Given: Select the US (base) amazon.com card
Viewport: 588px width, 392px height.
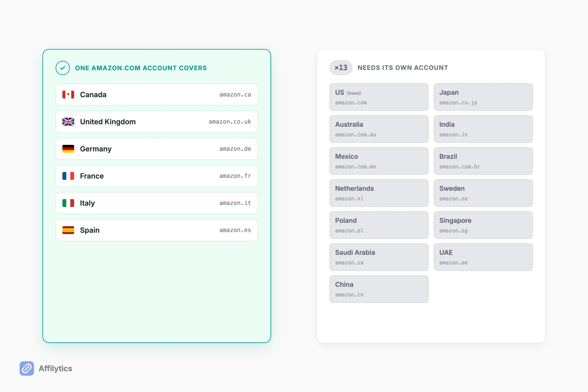Looking at the screenshot, I should point(379,97).
